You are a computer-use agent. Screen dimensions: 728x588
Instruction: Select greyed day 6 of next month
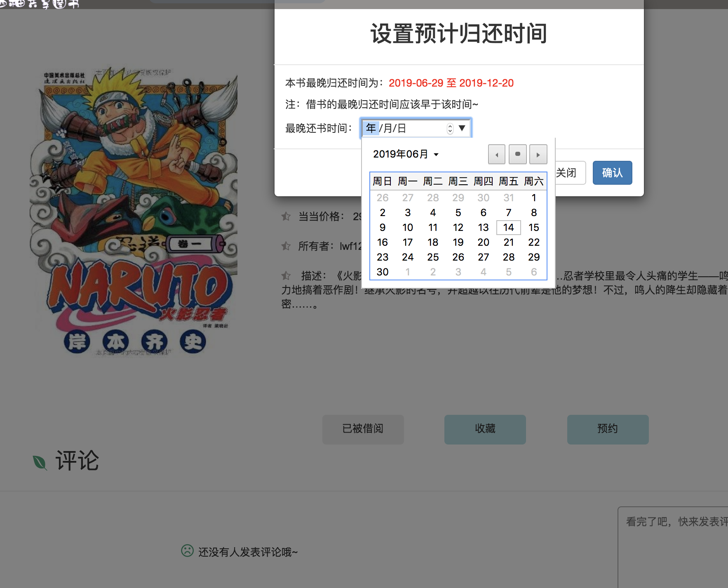pyautogui.click(x=534, y=272)
